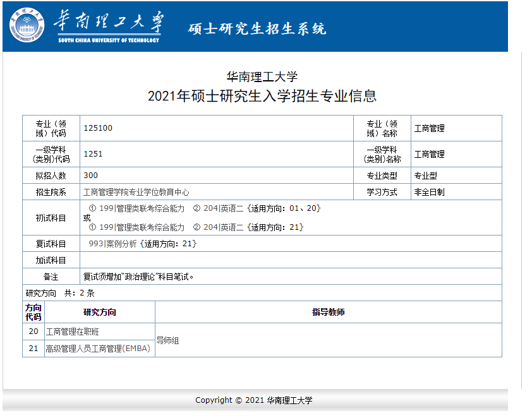
Task: Click the 专业（领域）名称 label cell
Action: coord(382,128)
